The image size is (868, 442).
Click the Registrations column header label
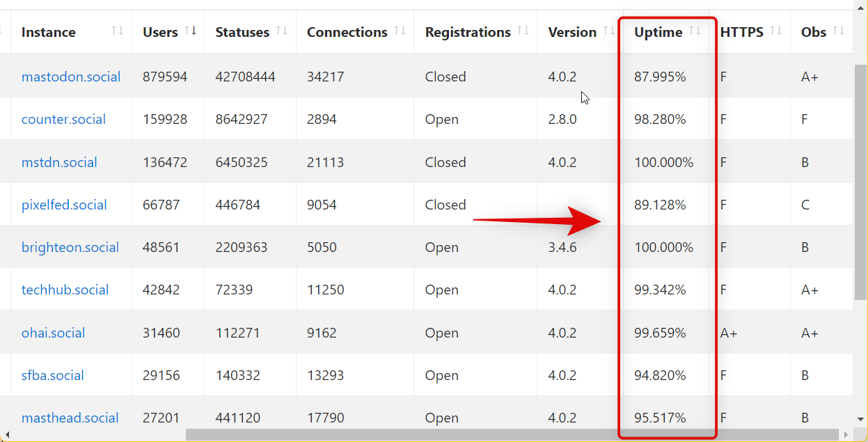point(468,32)
